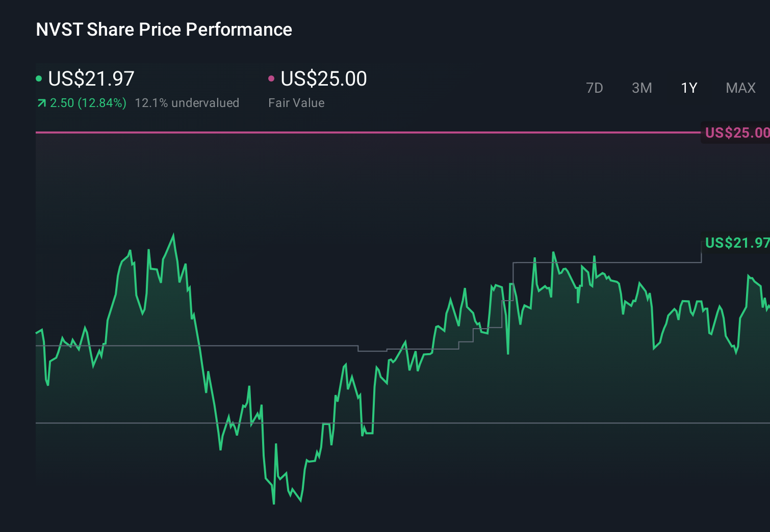Click the US$21.97 current price heading
Image resolution: width=770 pixels, height=532 pixels.
[x=91, y=78]
